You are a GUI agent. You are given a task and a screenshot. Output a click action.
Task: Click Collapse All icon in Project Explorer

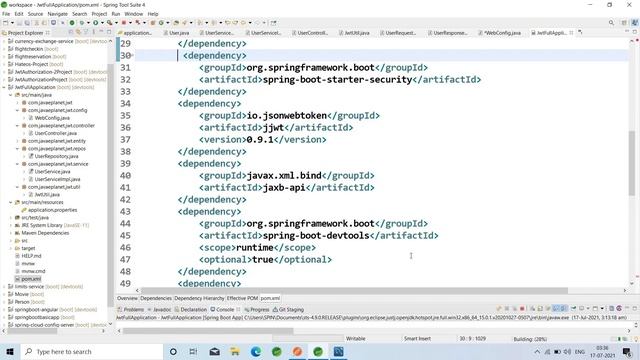click(x=71, y=32)
